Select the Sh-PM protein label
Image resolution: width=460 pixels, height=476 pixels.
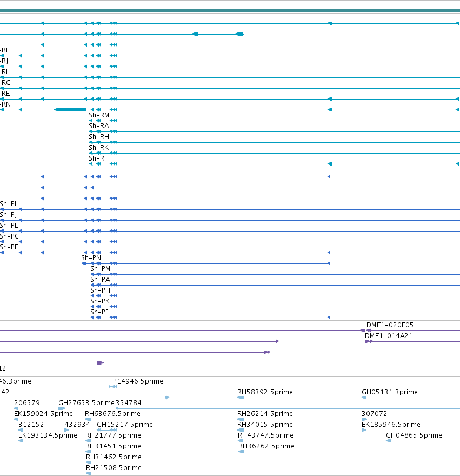pos(101,269)
